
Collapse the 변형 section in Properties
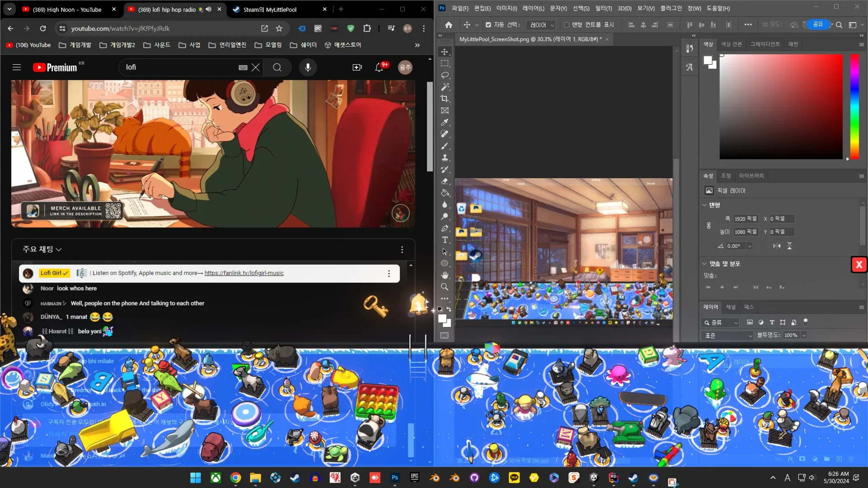pyautogui.click(x=704, y=205)
